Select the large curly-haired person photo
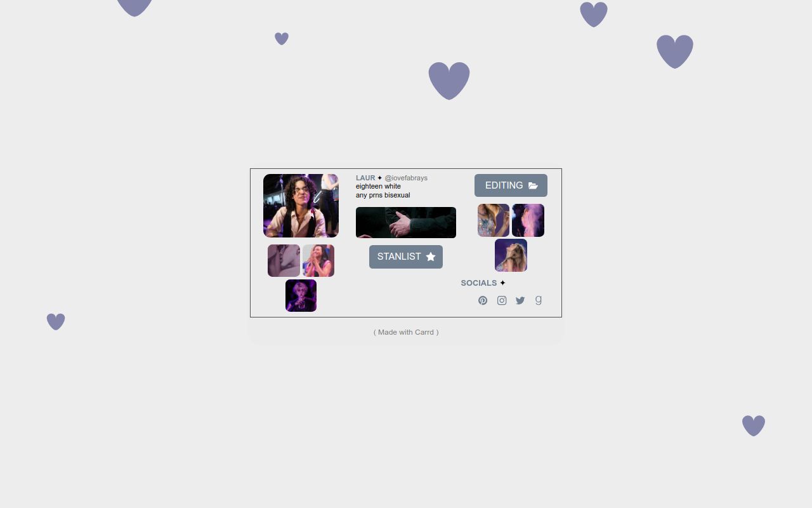 [x=301, y=206]
